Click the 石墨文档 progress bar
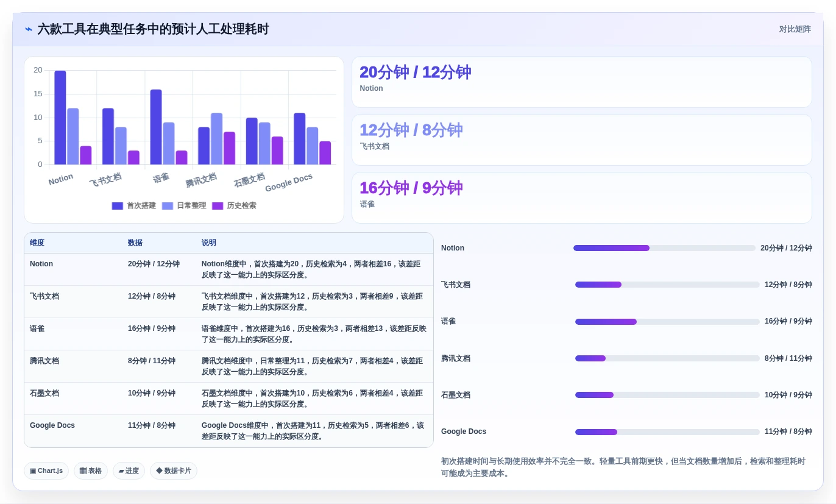836x504 pixels. [667, 395]
